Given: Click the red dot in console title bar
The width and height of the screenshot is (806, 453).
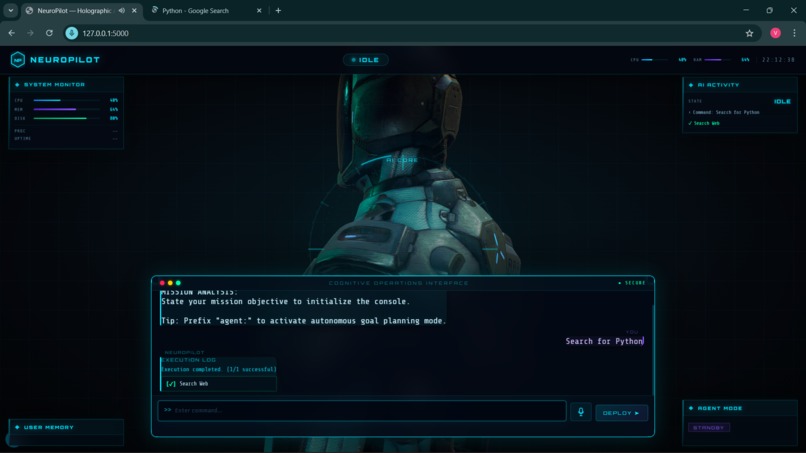Looking at the screenshot, I should (162, 283).
